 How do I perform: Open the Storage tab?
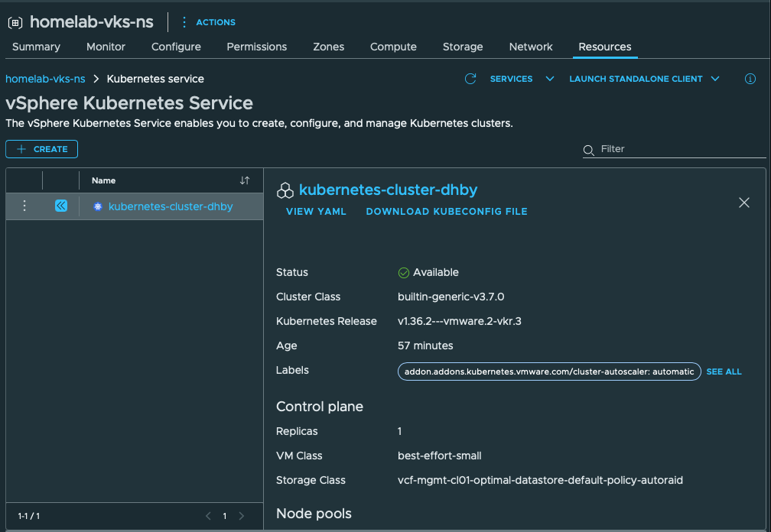click(463, 47)
